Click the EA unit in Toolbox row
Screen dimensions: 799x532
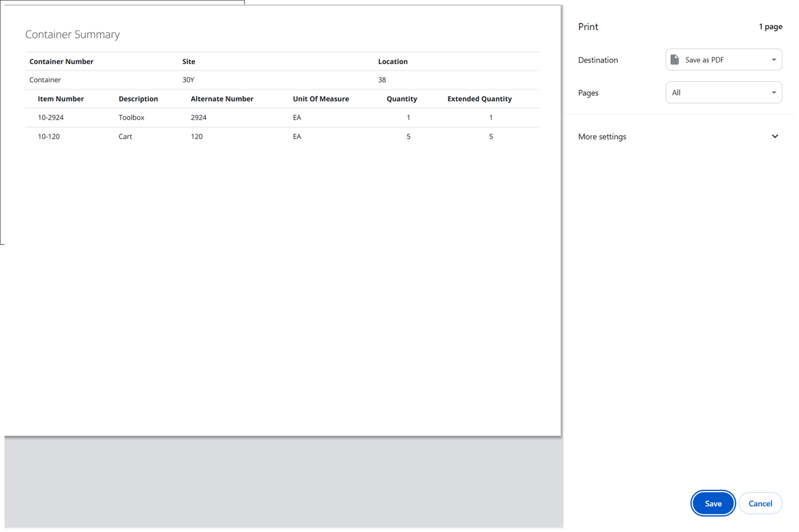[x=297, y=117]
